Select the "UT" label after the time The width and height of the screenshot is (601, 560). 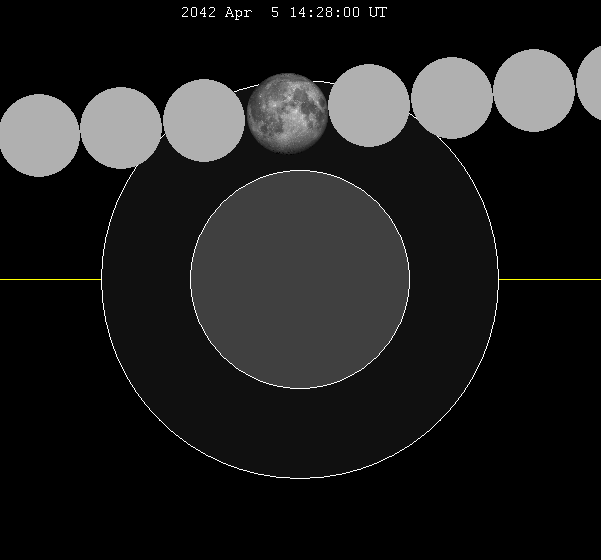tap(377, 13)
